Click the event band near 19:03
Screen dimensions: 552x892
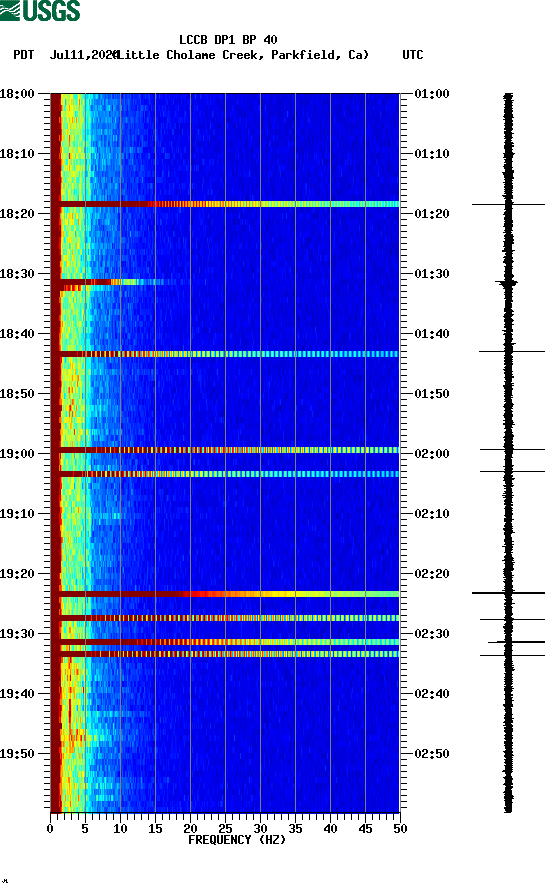click(225, 474)
